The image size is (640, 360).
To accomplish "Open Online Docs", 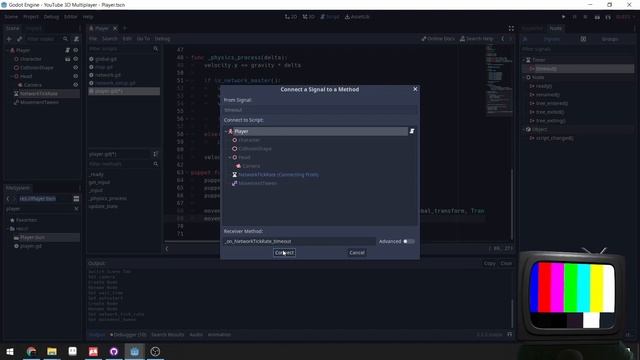I will [438, 38].
